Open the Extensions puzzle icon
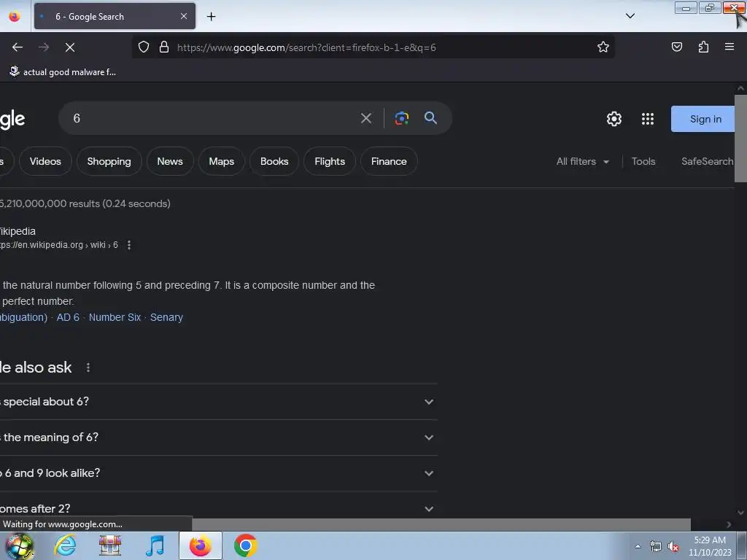The width and height of the screenshot is (747, 560). [703, 47]
